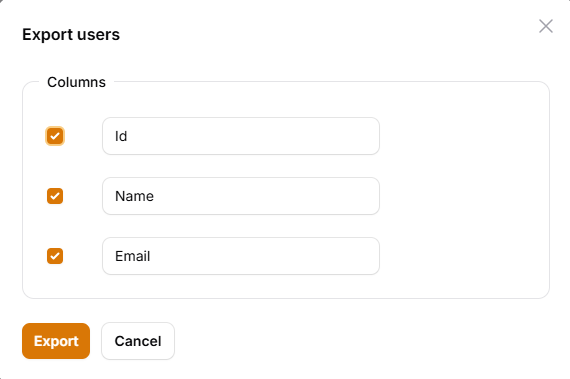Click the Export users dialog title
The image size is (570, 379).
coord(71,35)
